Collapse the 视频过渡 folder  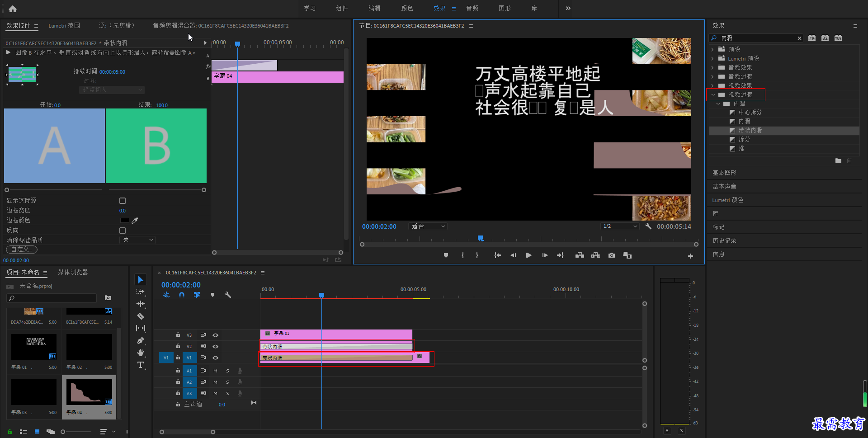713,94
